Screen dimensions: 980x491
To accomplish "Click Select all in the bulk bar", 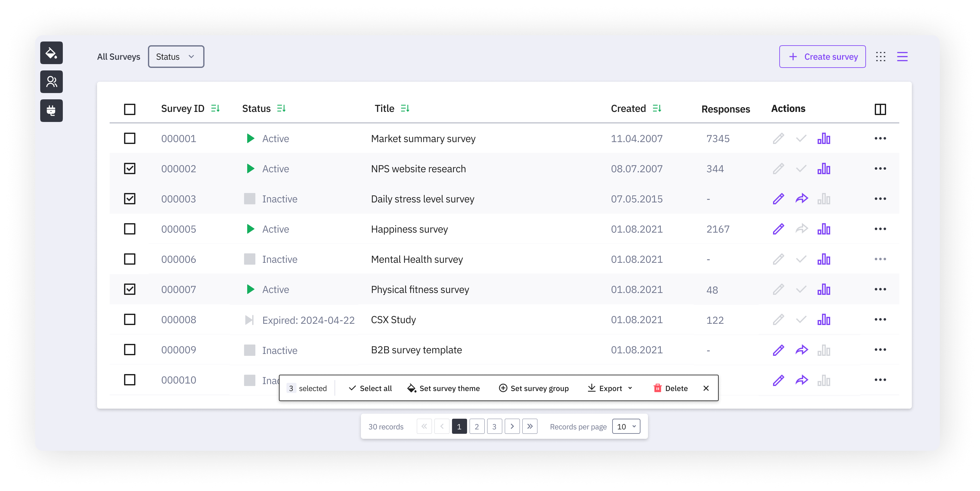I will [x=370, y=388].
